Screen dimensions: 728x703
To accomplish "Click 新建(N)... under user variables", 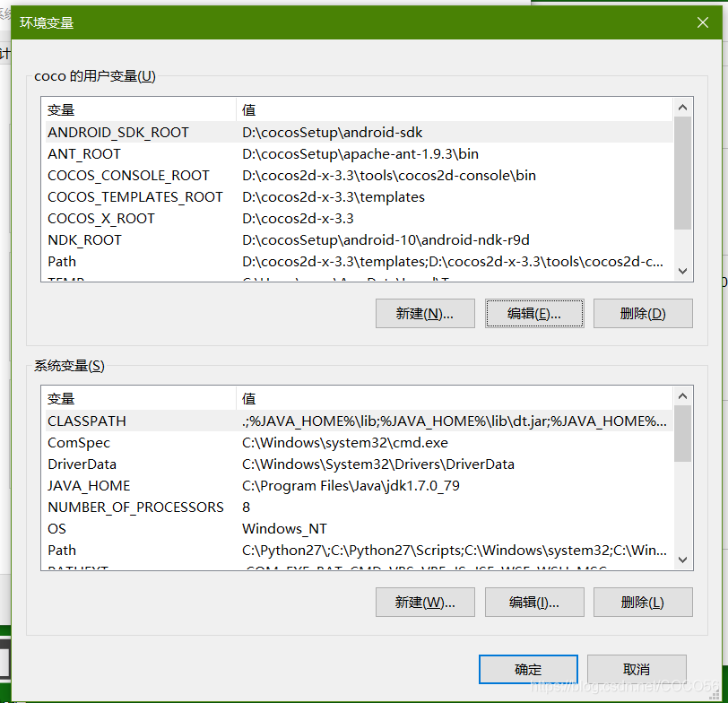I will (425, 314).
